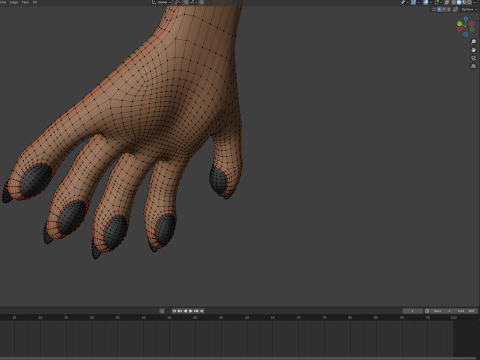
Task: Switch to rendered viewport shading
Action: pyautogui.click(x=469, y=2)
